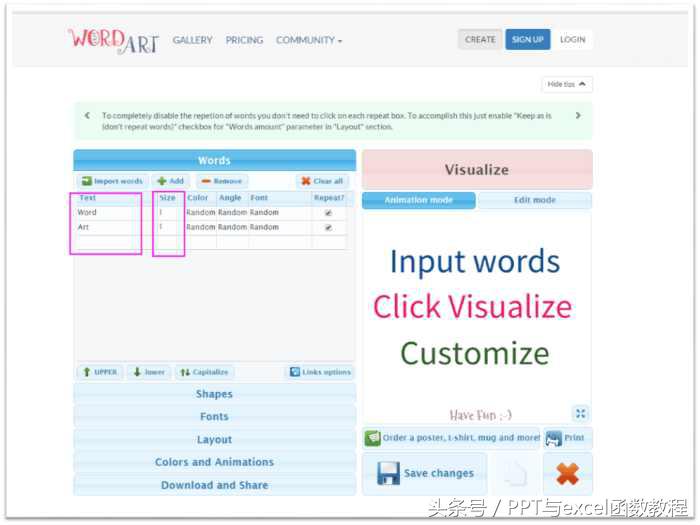Expand Download and Share section
The image size is (700, 525).
click(x=214, y=485)
